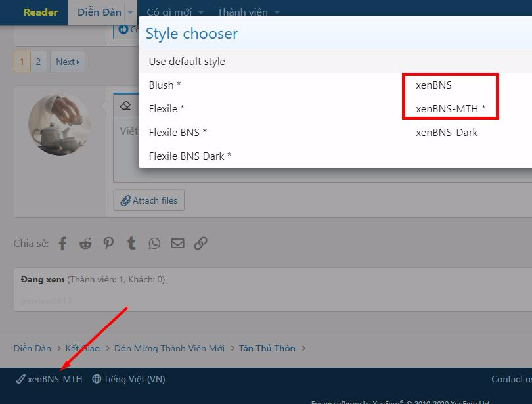
Task: Share through the WhatsApp icon
Action: pyautogui.click(x=154, y=244)
